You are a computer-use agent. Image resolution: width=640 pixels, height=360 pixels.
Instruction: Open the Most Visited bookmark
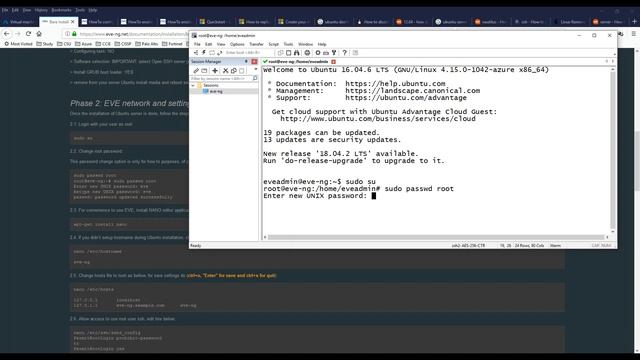(x=18, y=44)
